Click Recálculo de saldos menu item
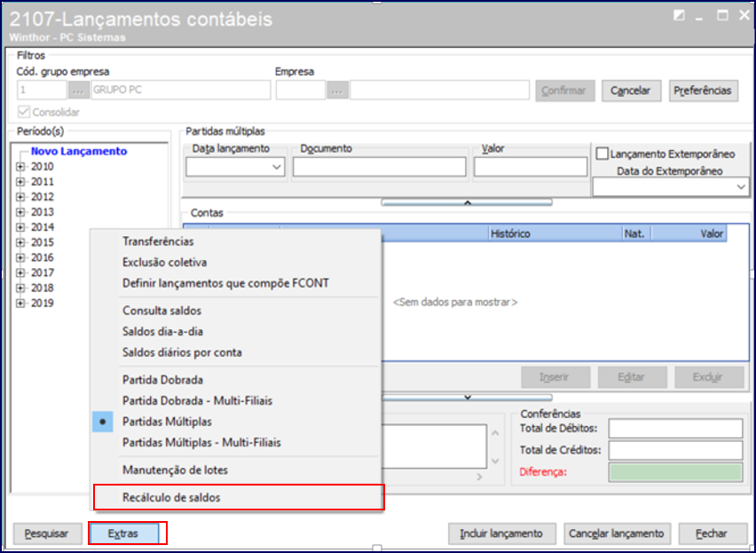This screenshot has height=553, width=756. [x=238, y=498]
